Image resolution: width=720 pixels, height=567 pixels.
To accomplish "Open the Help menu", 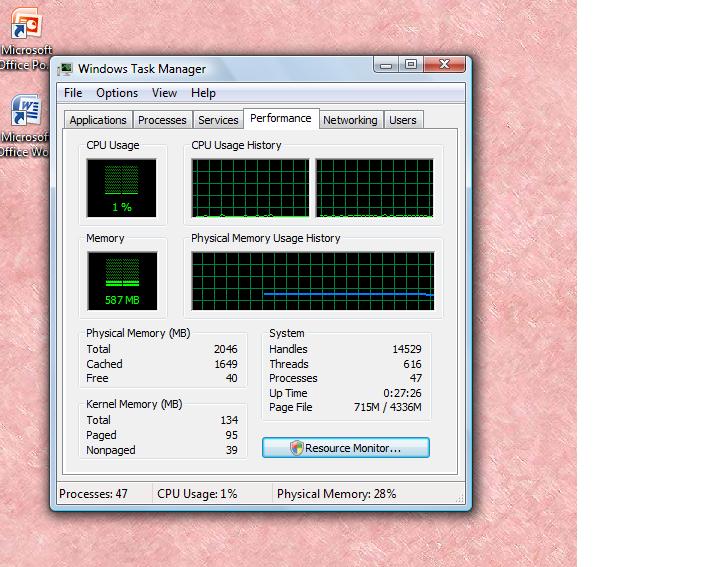I will pos(203,93).
